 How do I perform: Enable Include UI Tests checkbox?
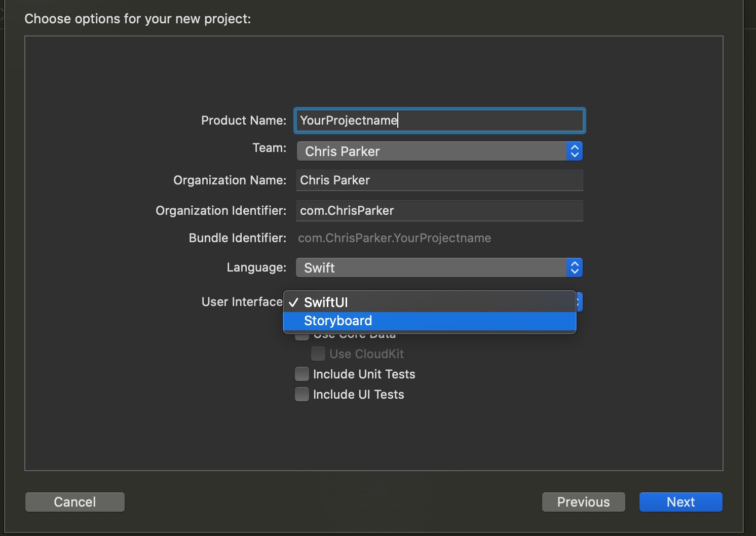point(302,395)
